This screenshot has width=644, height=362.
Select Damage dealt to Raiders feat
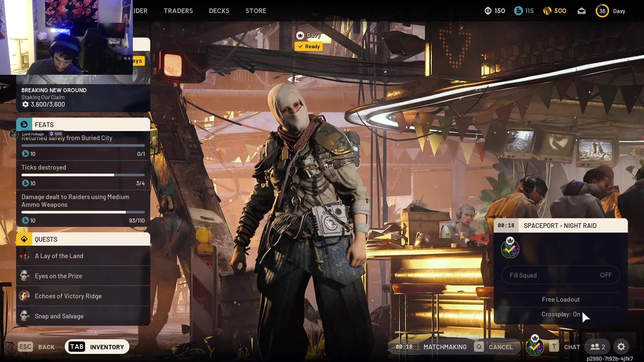83,208
